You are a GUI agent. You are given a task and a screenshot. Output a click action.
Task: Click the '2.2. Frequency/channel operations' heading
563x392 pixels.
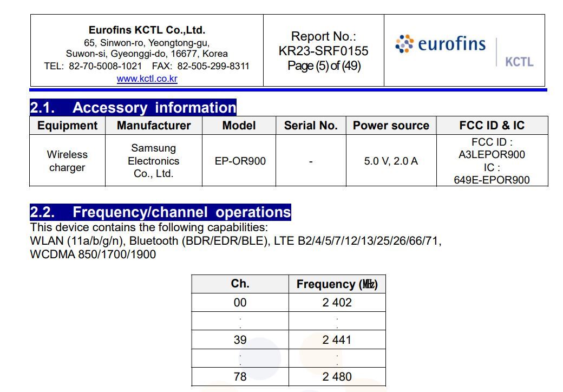coord(160,212)
